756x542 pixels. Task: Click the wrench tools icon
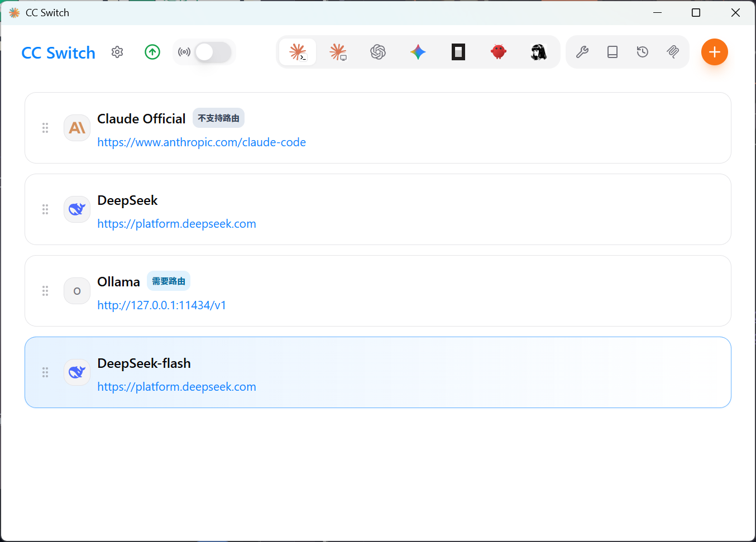point(582,52)
